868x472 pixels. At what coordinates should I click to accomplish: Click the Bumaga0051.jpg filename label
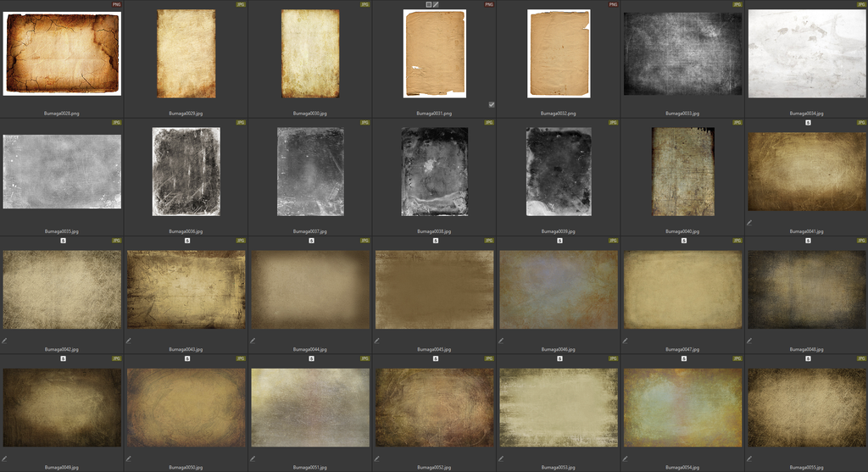tap(310, 467)
